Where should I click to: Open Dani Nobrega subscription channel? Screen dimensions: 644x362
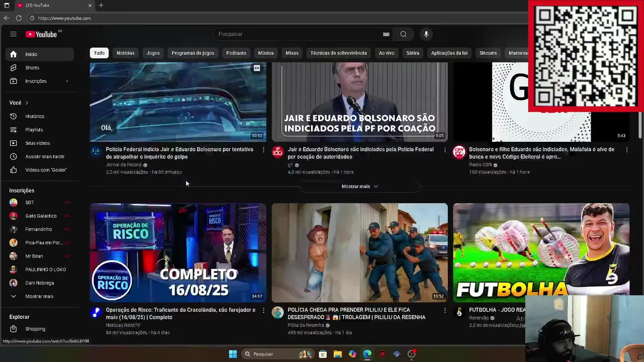point(40,283)
